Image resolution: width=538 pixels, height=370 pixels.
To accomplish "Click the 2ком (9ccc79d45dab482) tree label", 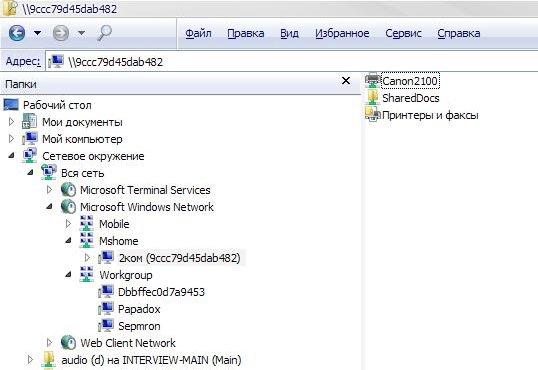I will [179, 258].
